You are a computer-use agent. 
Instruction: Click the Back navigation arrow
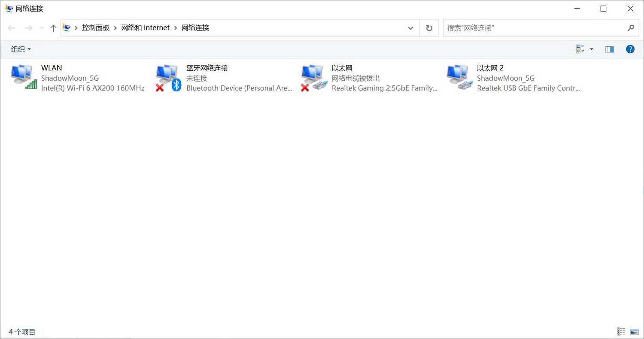click(12, 28)
